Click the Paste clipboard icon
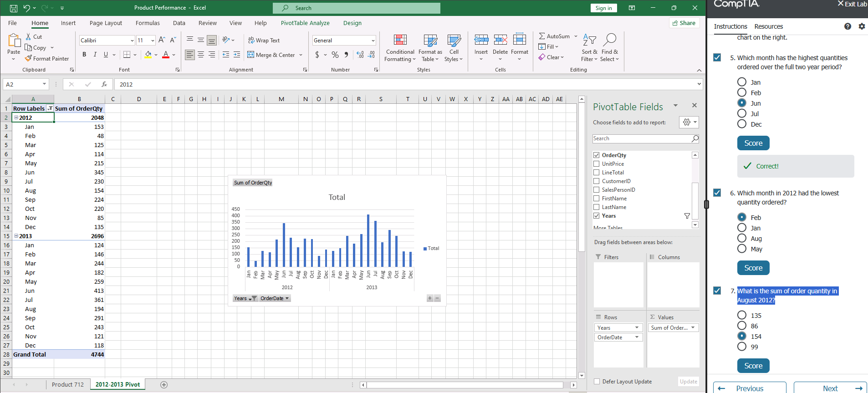The image size is (868, 393). click(14, 41)
